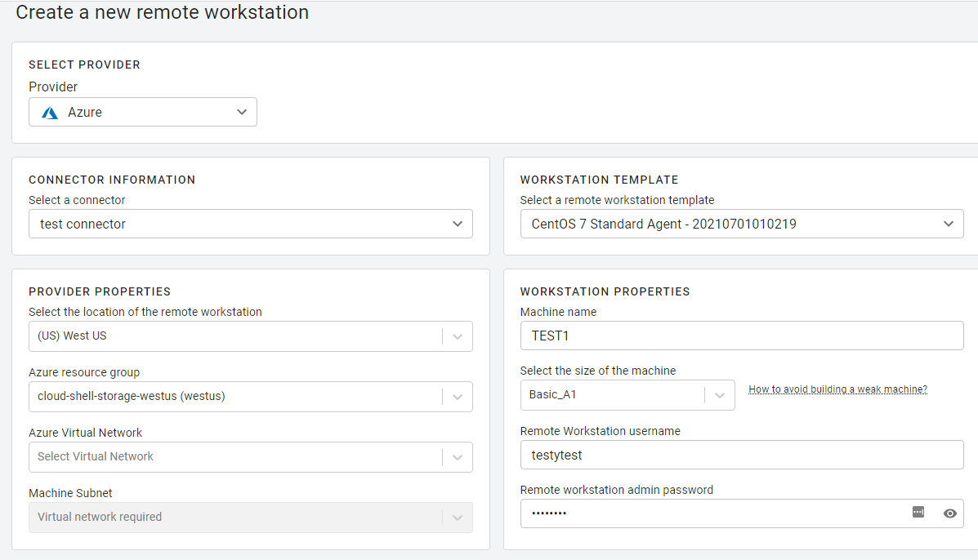The image size is (978, 560).
Task: Click the chevron arrow on test connector
Action: 458,224
